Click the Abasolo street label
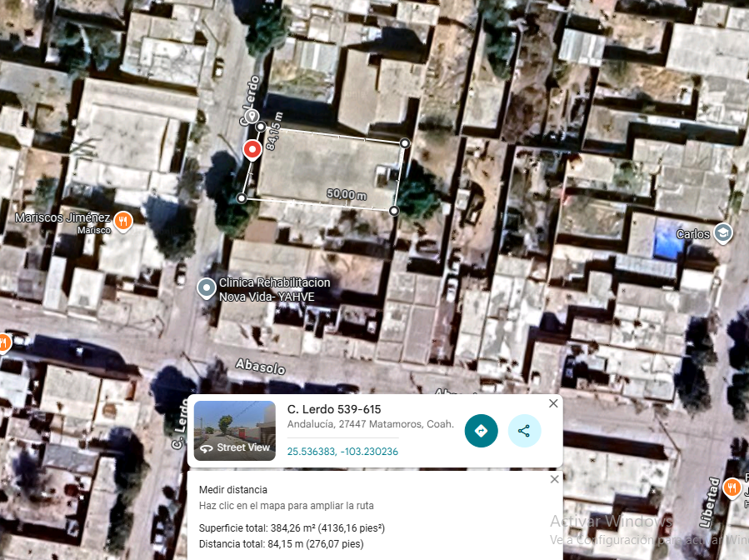 click(x=260, y=367)
